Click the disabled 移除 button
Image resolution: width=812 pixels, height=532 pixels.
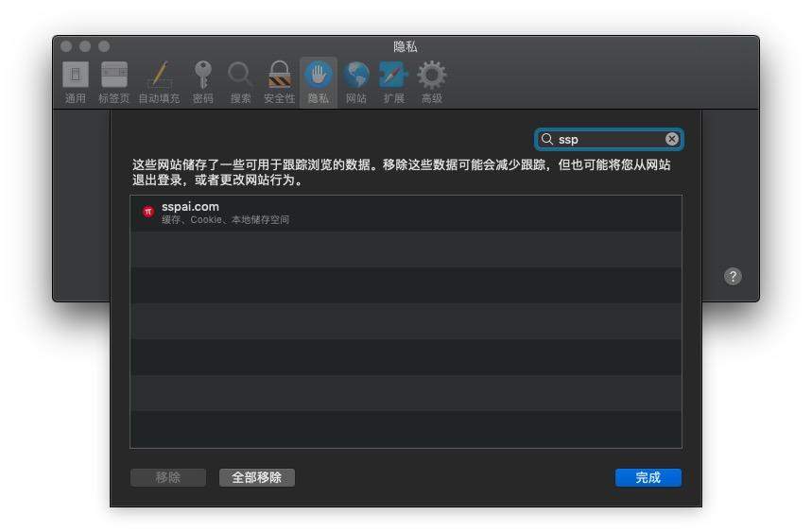click(x=168, y=477)
